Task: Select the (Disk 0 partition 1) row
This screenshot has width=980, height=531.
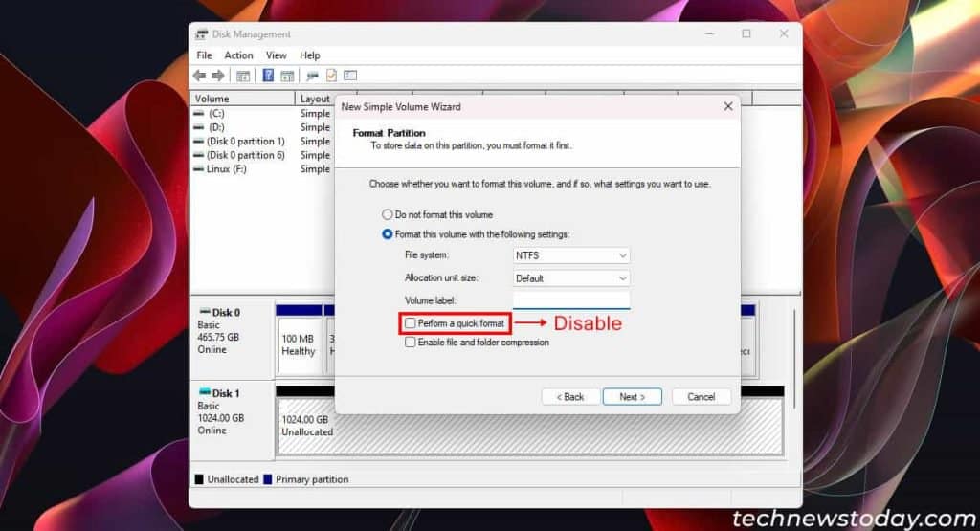Action: coord(262,142)
